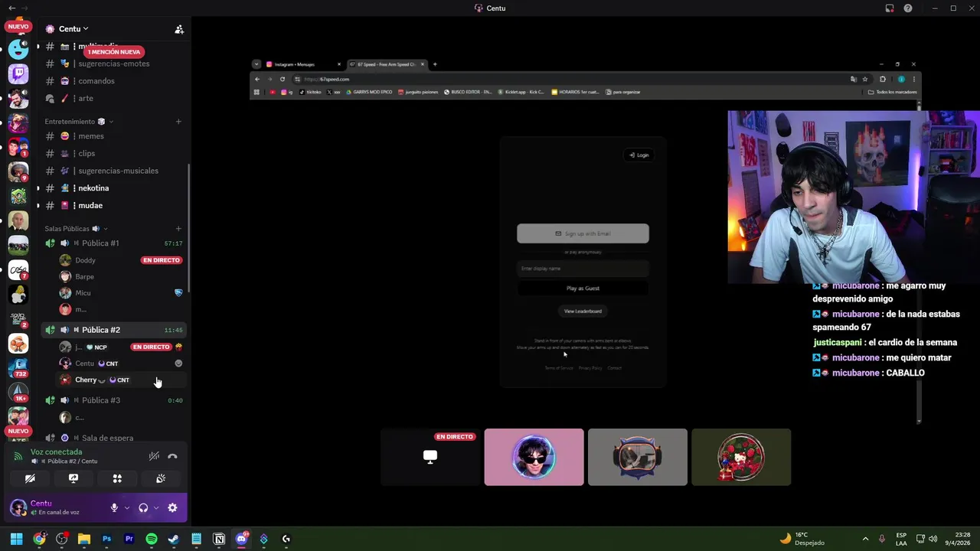Collapse the Entretenimiento category
Image resolution: width=980 pixels, height=551 pixels.
[78, 122]
